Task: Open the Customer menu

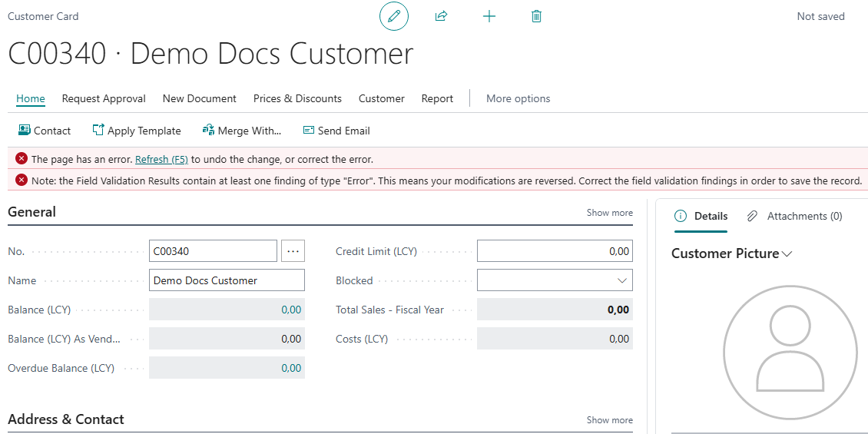Action: [x=382, y=98]
